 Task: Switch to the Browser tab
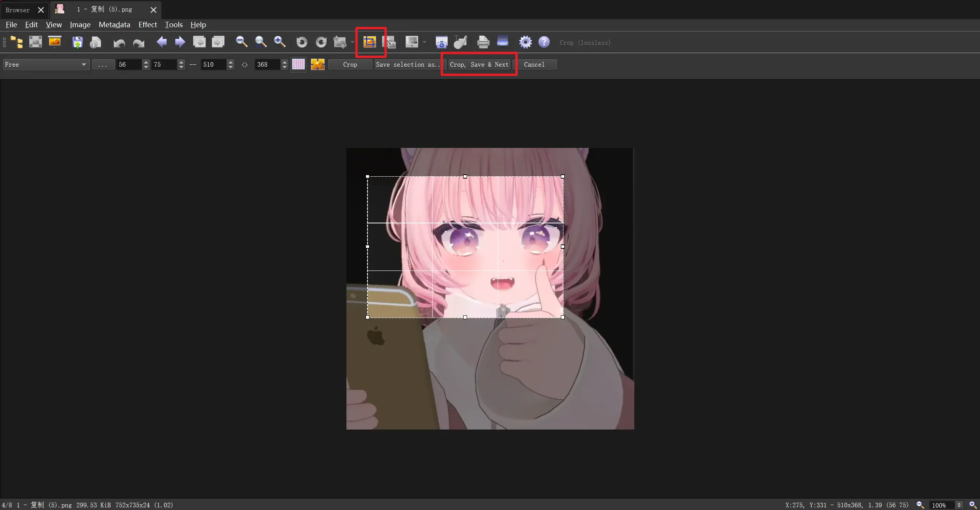click(x=18, y=10)
